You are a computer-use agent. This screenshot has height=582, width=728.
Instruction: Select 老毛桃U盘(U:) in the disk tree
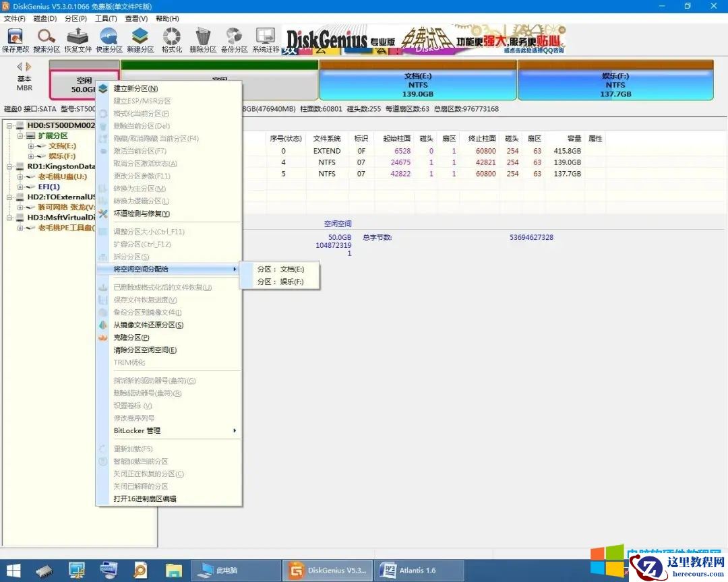coord(62,176)
